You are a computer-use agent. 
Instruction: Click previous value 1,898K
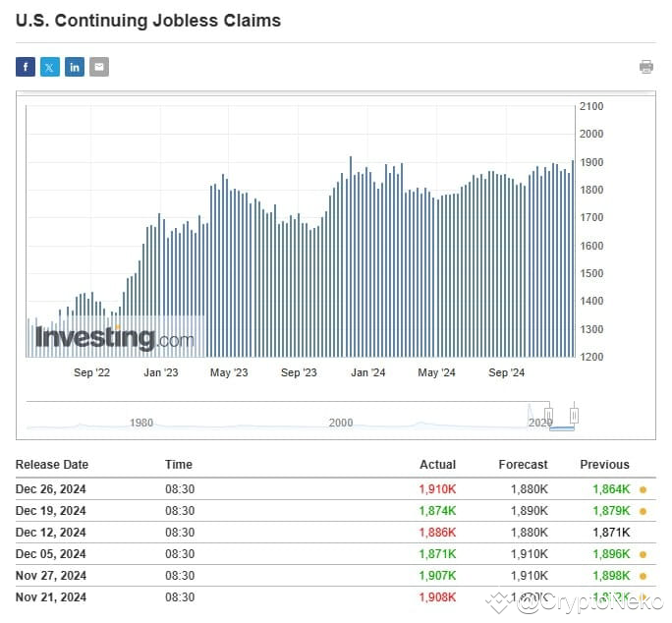tap(611, 576)
